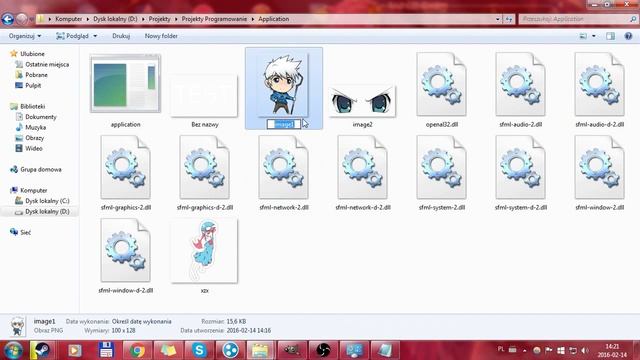The height and width of the screenshot is (360, 640).
Task: Toggle the preview pane
Action: (610, 36)
